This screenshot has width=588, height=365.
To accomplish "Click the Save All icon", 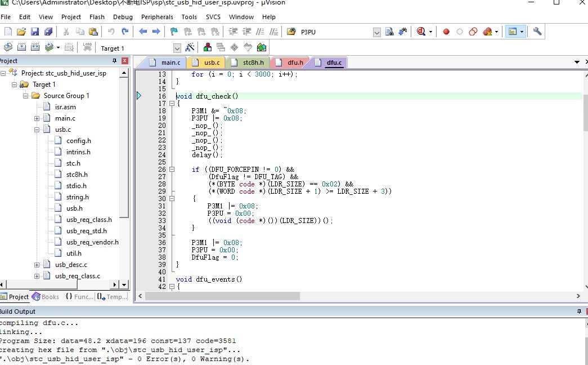I will tap(48, 32).
